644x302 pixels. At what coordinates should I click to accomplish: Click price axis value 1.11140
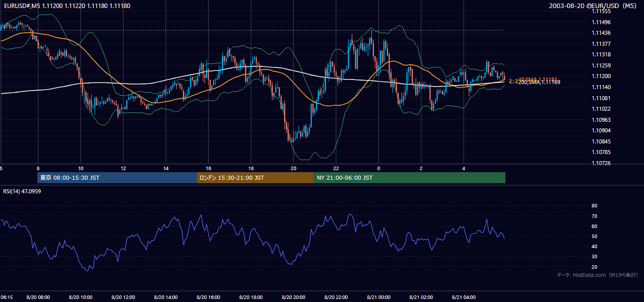(x=601, y=87)
